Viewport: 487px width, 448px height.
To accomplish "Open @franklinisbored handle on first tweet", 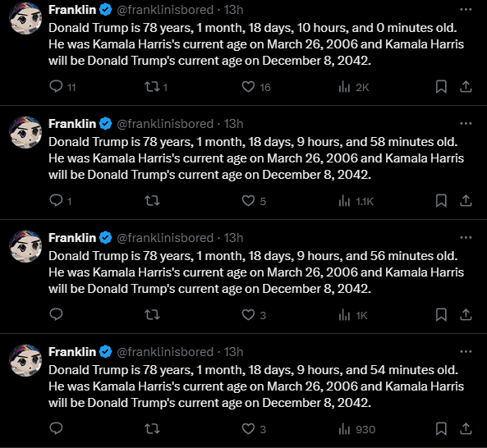I will (x=165, y=10).
